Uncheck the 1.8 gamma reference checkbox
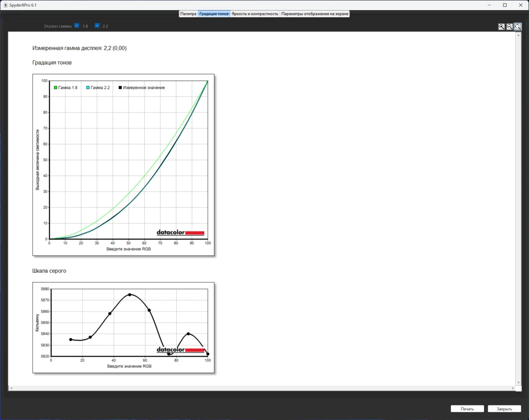 pyautogui.click(x=77, y=26)
